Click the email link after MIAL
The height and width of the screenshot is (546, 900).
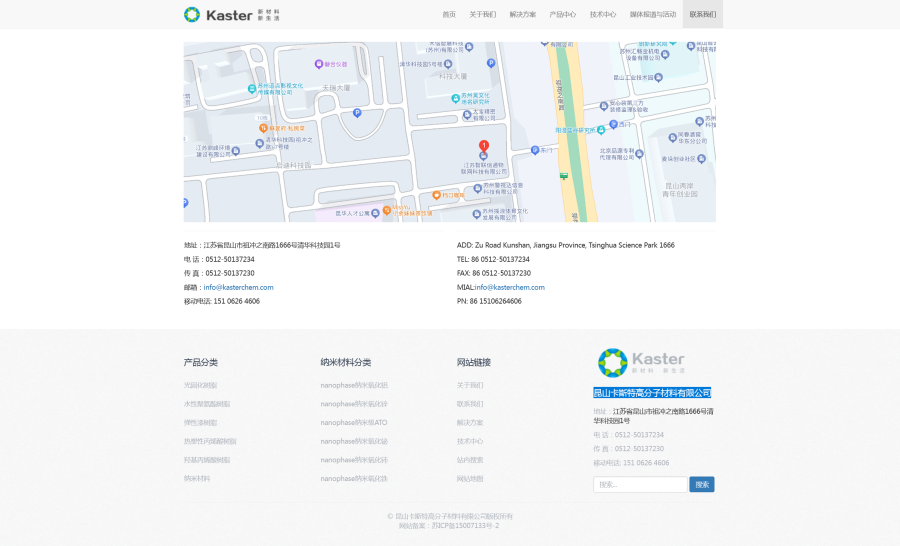point(510,287)
